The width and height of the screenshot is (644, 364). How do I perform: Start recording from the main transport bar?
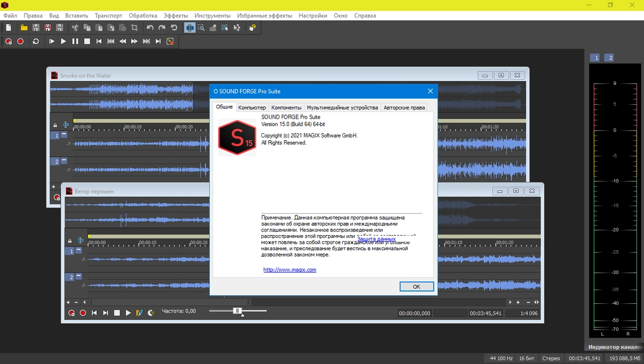pyautogui.click(x=20, y=41)
